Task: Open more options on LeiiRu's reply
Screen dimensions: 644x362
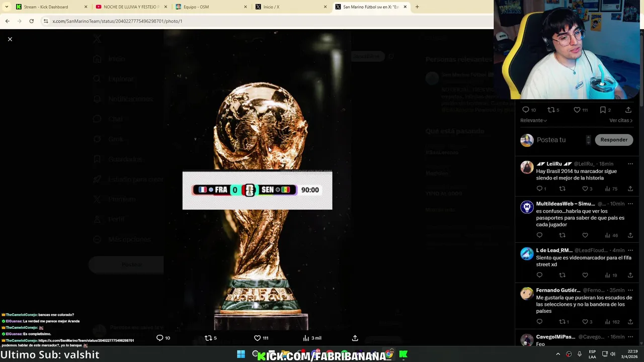Action: [x=630, y=164]
